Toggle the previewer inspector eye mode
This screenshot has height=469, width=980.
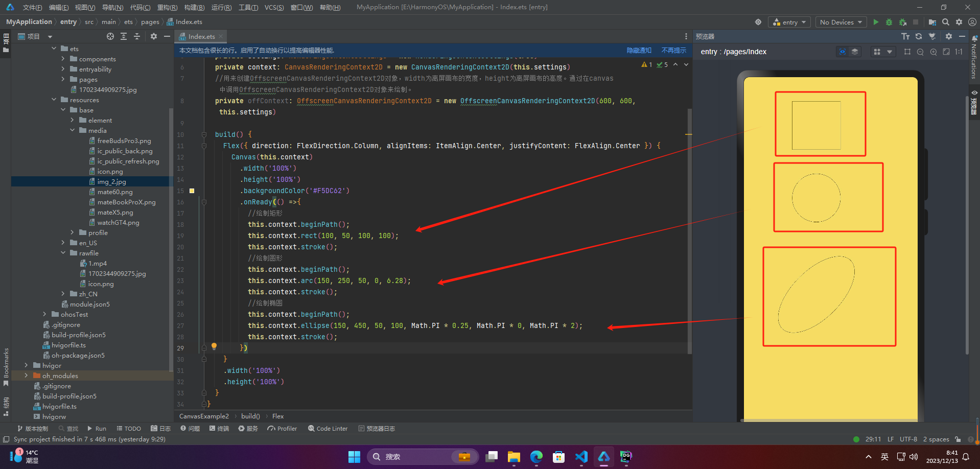click(x=843, y=52)
